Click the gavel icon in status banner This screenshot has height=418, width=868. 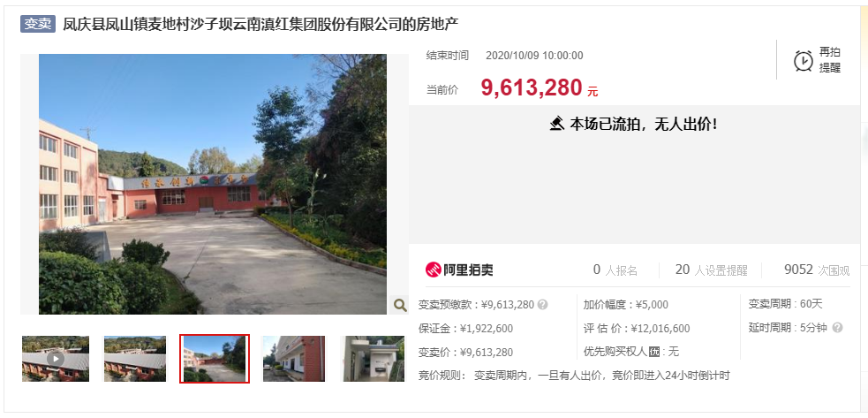point(557,123)
